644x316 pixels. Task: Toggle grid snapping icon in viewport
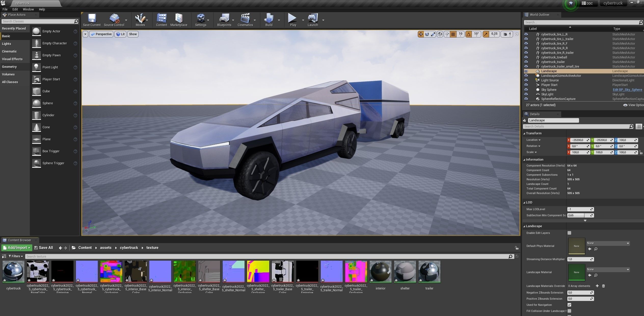[x=453, y=34]
